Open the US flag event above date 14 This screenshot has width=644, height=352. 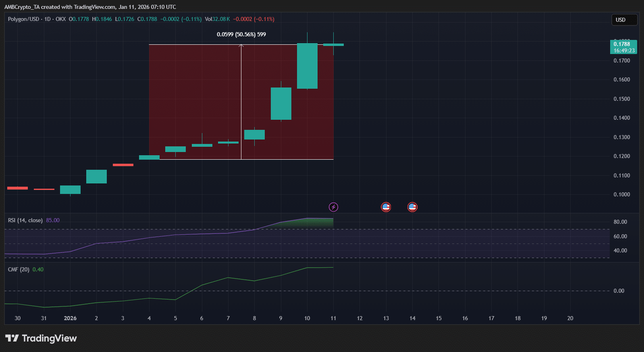point(412,207)
